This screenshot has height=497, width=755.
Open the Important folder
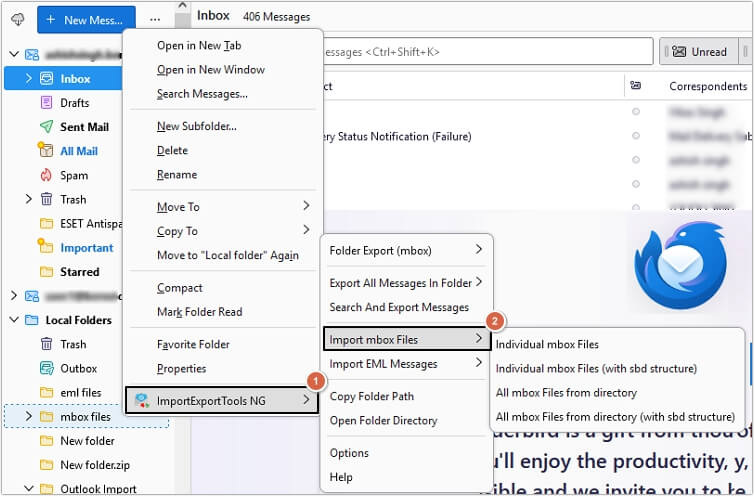(x=87, y=248)
